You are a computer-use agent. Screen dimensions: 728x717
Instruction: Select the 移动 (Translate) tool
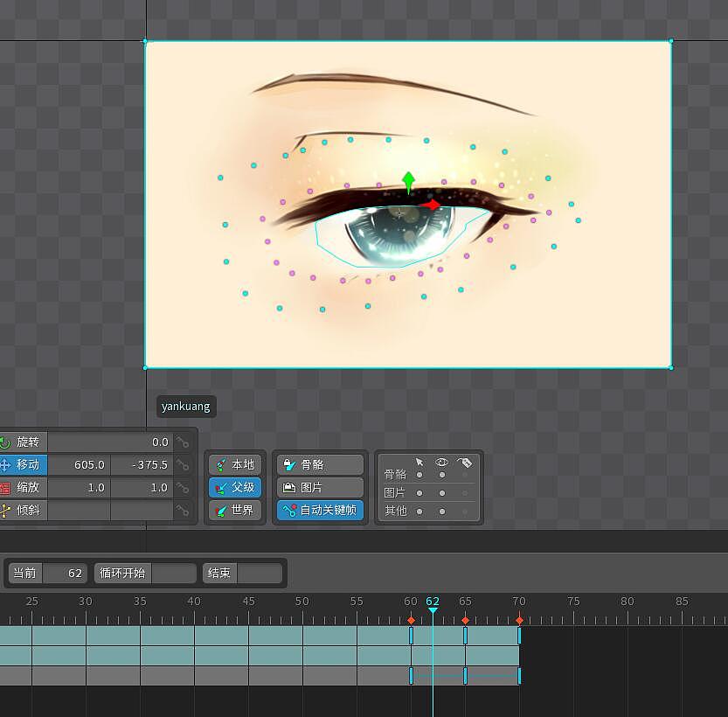24,465
